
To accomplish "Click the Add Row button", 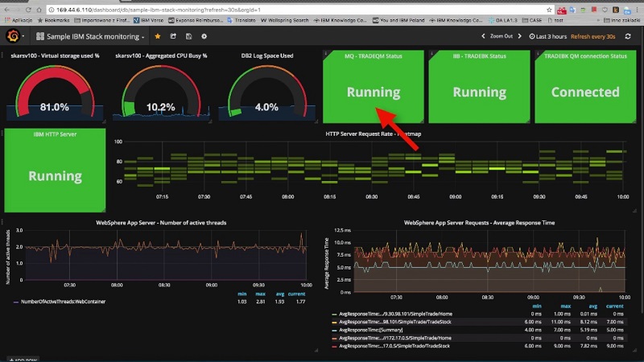I will coord(24,359).
